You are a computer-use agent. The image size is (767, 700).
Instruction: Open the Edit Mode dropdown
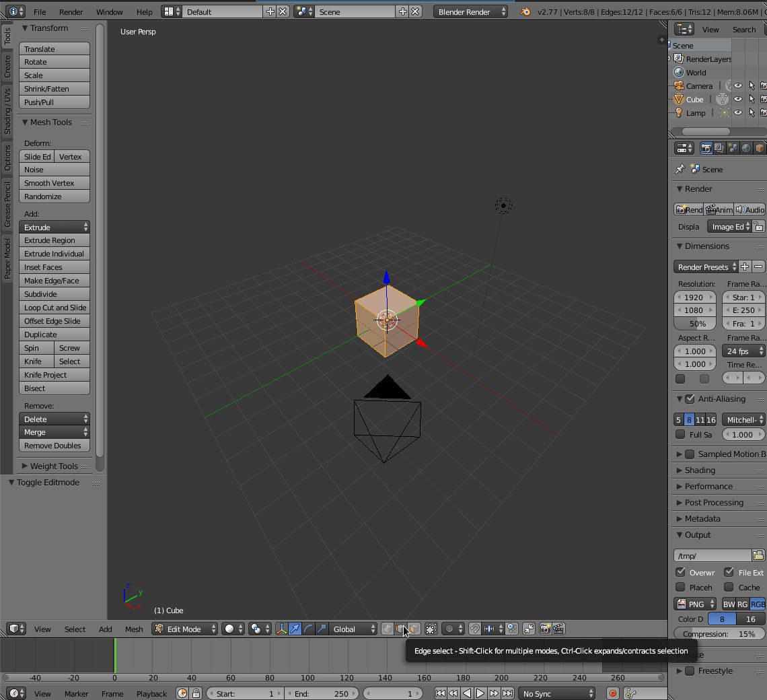point(183,629)
